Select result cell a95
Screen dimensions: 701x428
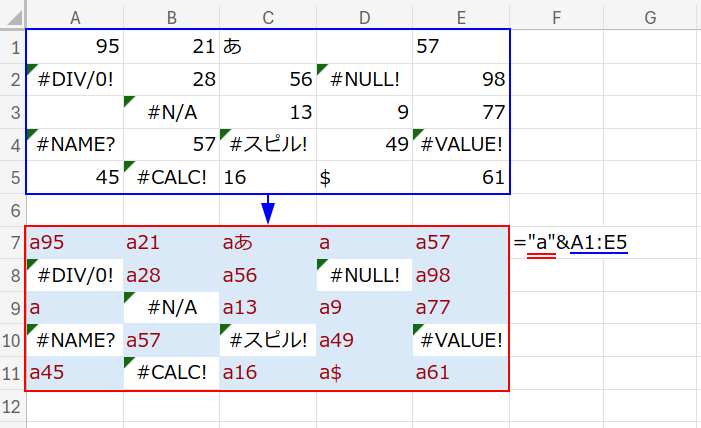click(75, 242)
